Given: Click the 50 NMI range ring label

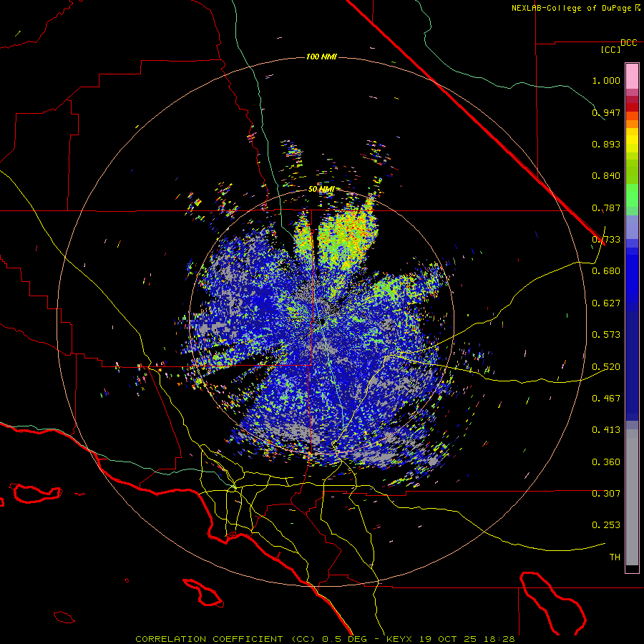Looking at the screenshot, I should [x=321, y=190].
